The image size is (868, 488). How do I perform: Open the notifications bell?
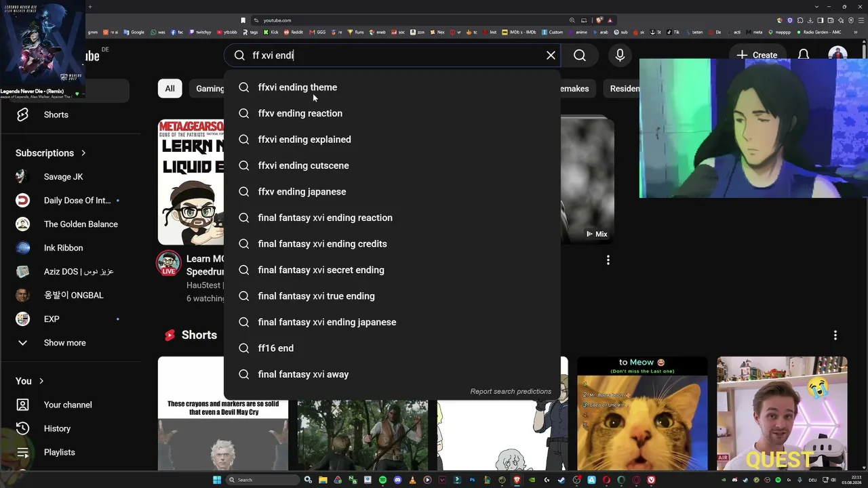pos(804,55)
